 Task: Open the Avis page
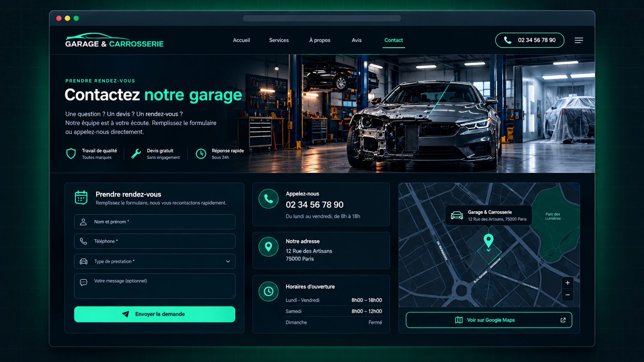click(x=357, y=40)
